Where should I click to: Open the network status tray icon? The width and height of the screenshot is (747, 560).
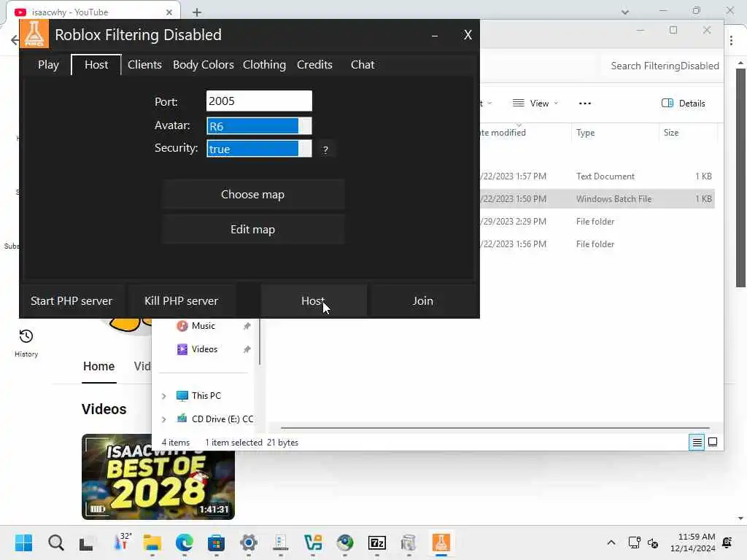(634, 542)
